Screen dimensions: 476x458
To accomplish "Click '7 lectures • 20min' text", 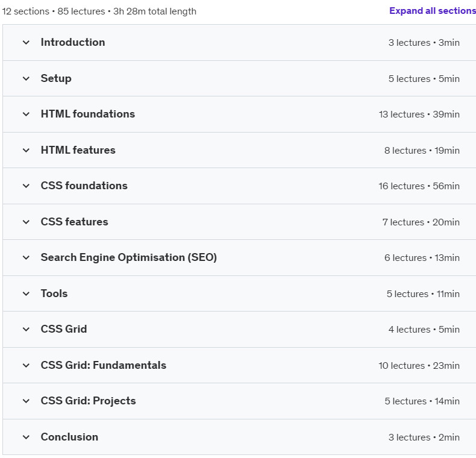I will 421,222.
